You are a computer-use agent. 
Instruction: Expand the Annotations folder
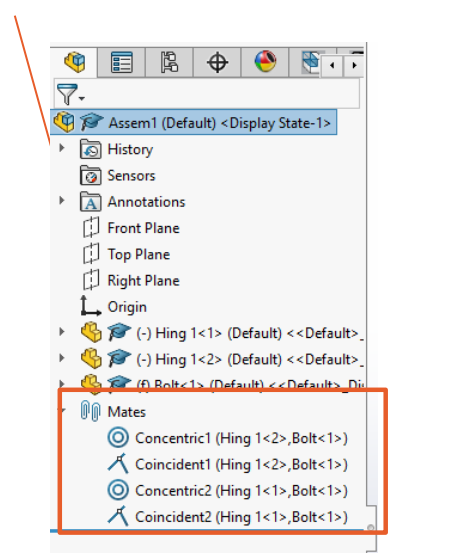tap(62, 200)
